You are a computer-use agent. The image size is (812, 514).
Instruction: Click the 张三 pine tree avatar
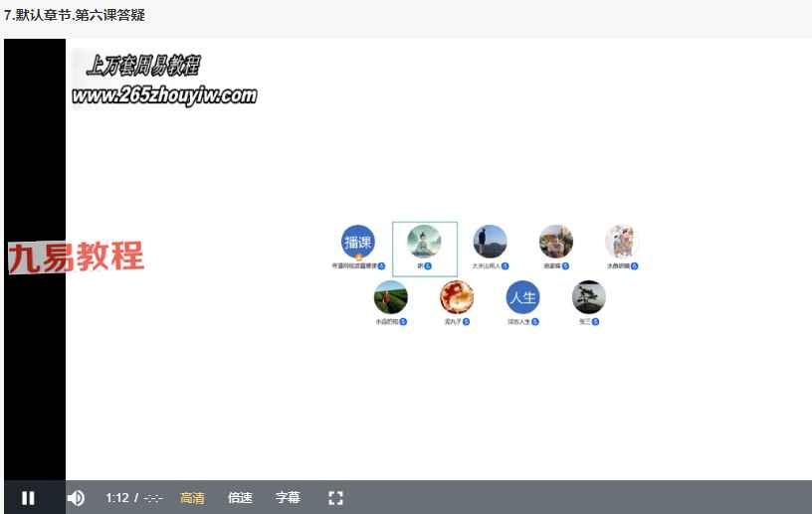(x=588, y=297)
